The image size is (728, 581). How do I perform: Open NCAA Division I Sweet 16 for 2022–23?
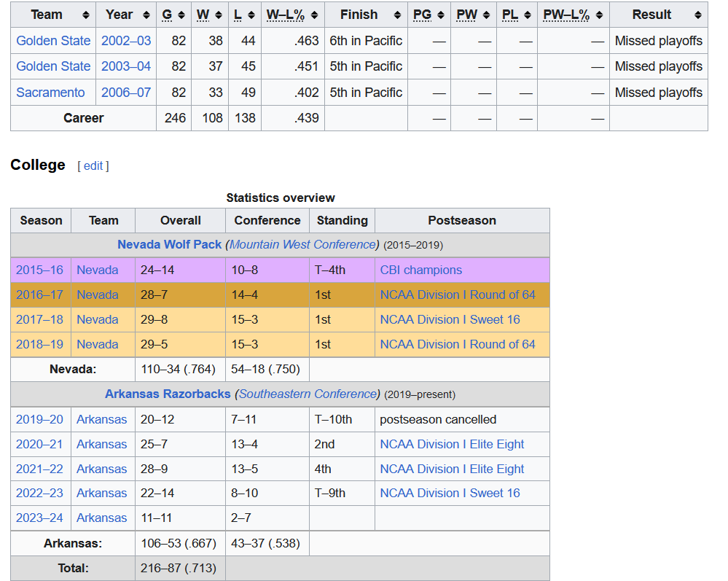pyautogui.click(x=450, y=493)
